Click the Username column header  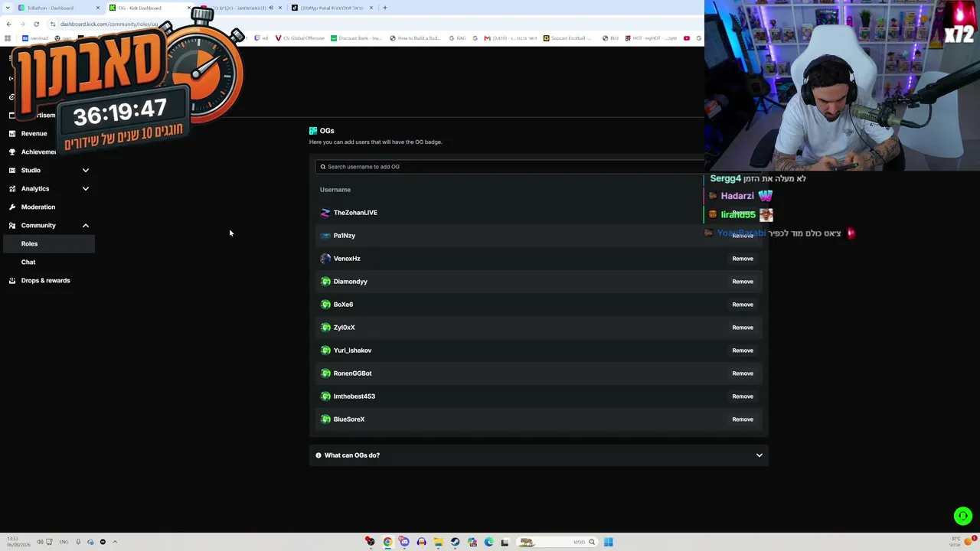tap(335, 190)
